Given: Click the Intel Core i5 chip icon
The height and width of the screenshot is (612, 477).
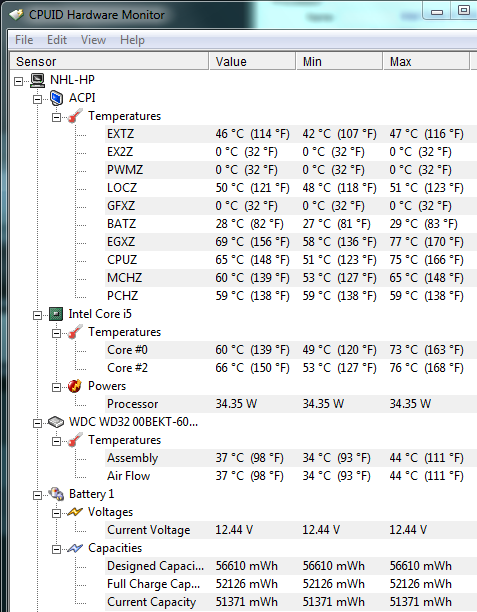Looking at the screenshot, I should 56,314.
